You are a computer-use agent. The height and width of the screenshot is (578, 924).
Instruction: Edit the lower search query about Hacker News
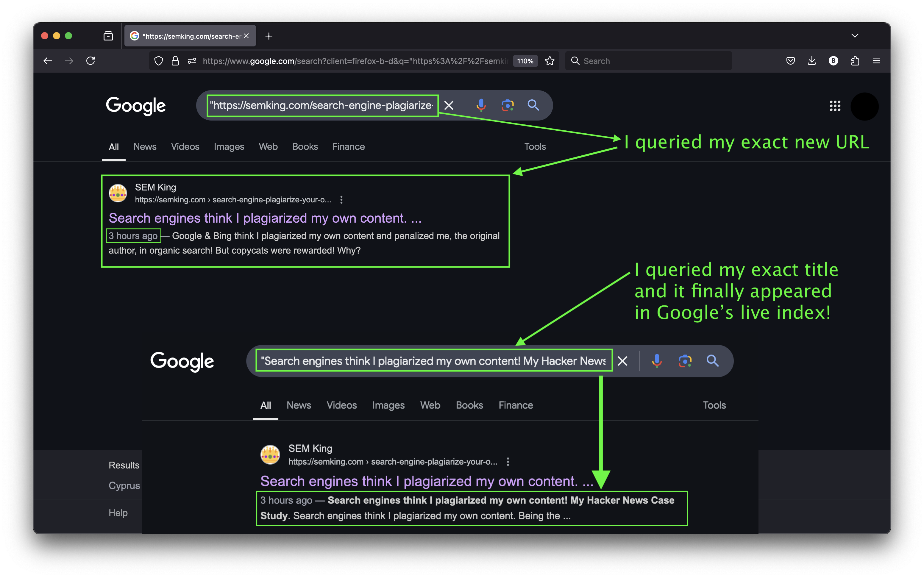pos(434,361)
